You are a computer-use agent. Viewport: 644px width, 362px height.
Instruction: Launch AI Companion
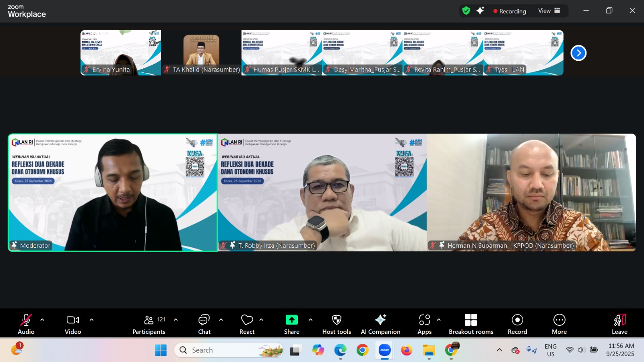pos(380,324)
